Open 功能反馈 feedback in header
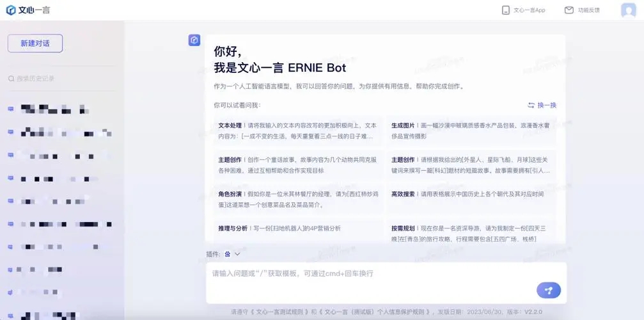This screenshot has height=320, width=644. [x=582, y=10]
